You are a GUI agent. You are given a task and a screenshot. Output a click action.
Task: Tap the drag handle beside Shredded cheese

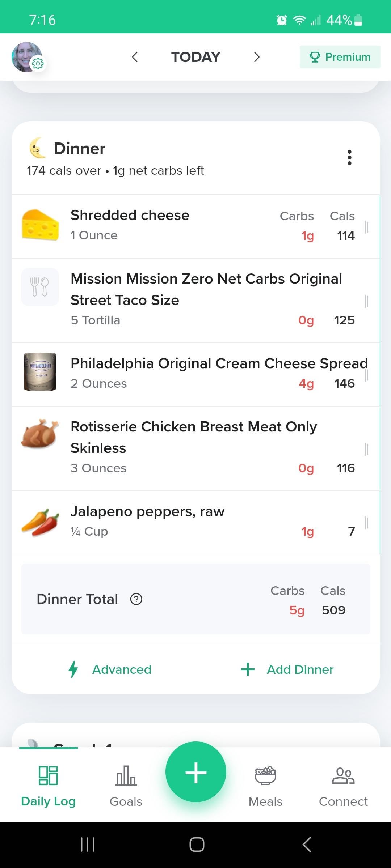[x=366, y=227]
